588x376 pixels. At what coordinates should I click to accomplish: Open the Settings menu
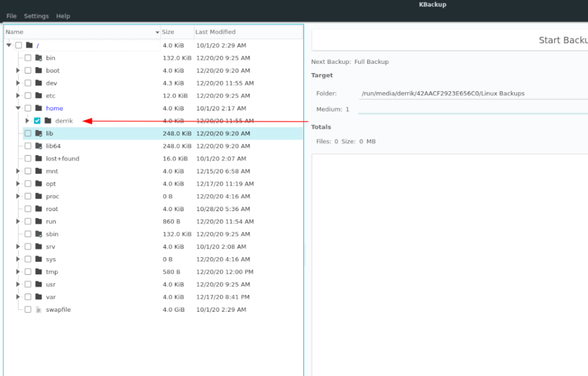click(x=36, y=16)
